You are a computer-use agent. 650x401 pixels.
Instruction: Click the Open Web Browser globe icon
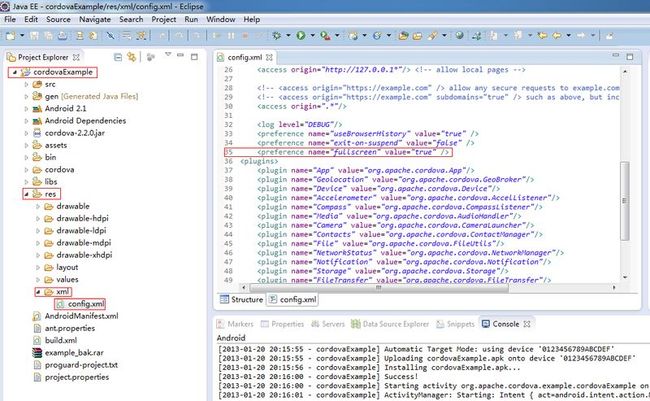coord(459,36)
